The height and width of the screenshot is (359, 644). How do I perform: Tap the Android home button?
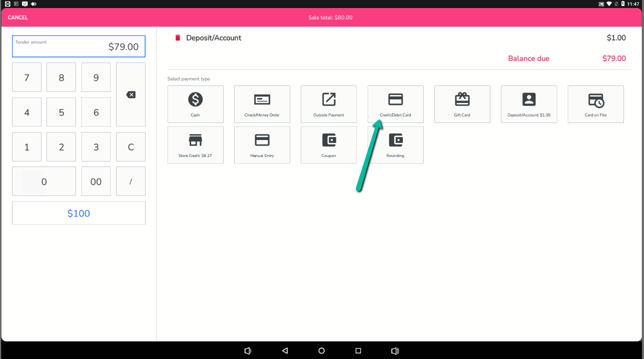point(322,351)
